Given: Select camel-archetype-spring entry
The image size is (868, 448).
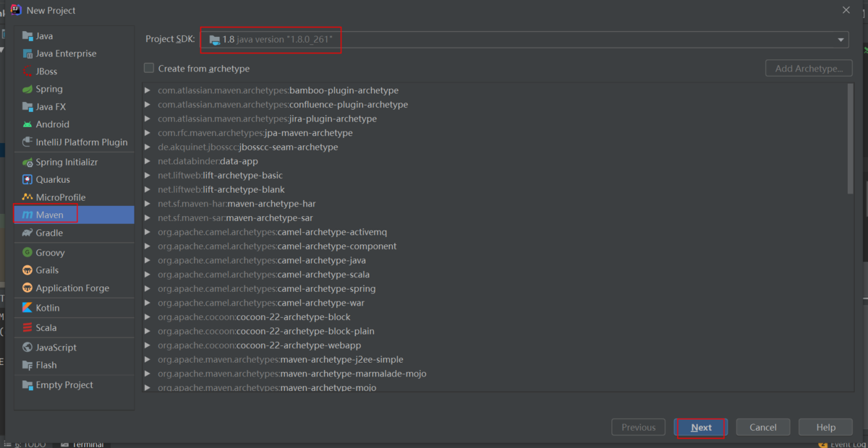Looking at the screenshot, I should pyautogui.click(x=266, y=288).
